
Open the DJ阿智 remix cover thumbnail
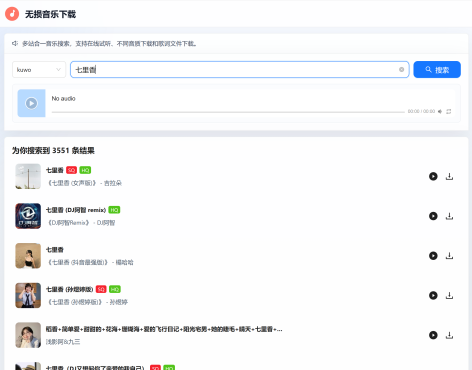click(28, 216)
